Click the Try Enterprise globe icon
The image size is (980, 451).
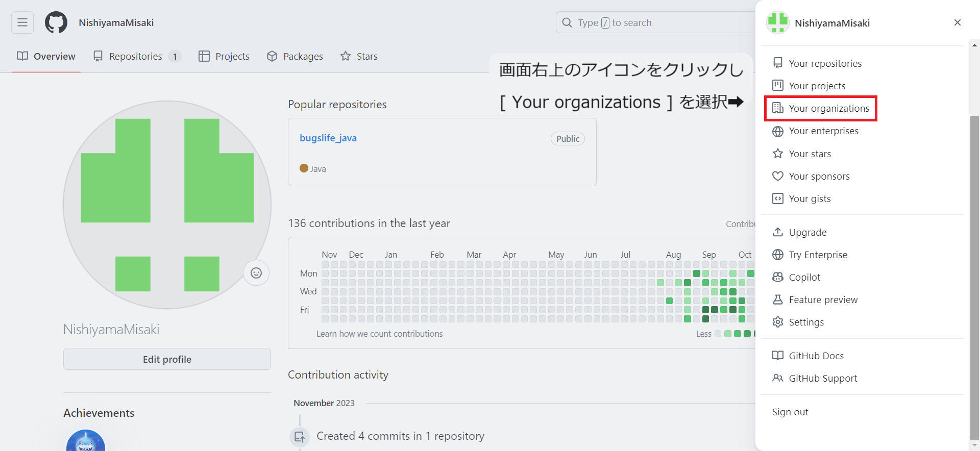click(778, 255)
